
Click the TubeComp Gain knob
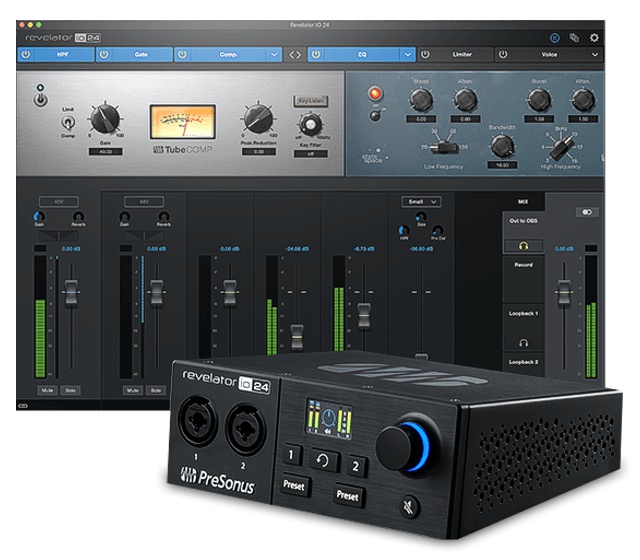(105, 119)
